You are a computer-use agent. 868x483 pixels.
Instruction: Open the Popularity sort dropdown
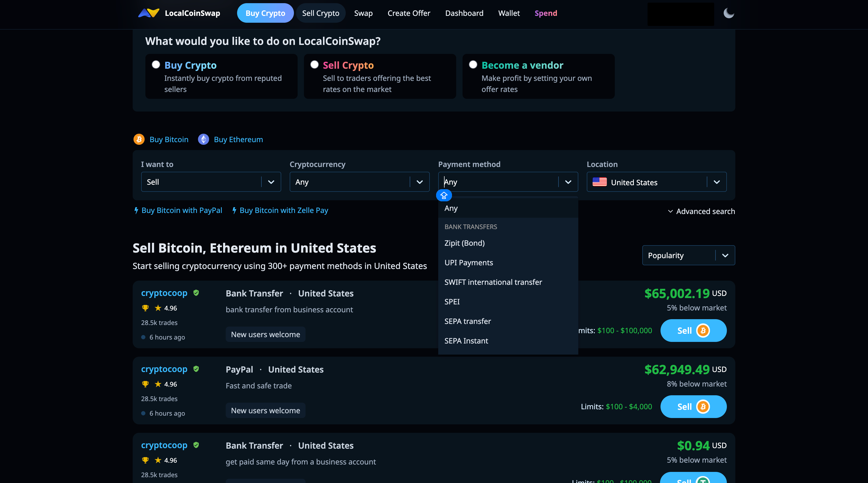point(689,255)
